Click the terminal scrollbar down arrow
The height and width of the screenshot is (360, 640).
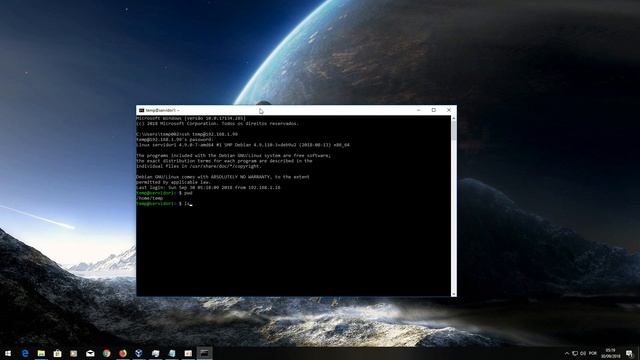(x=453, y=293)
